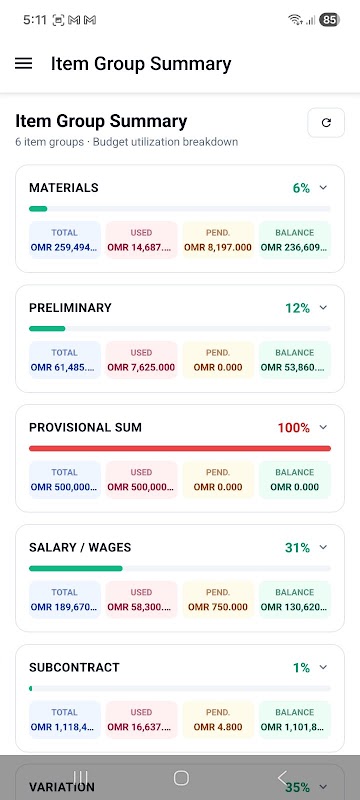Expand the MATERIALS group chevron
The height and width of the screenshot is (800, 360).
323,188
